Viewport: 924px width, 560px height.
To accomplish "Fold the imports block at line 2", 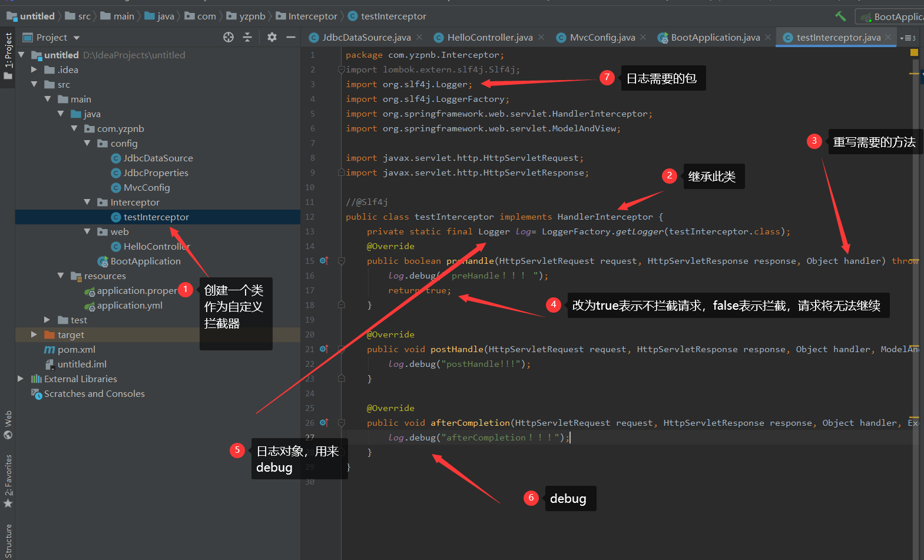I will (341, 69).
